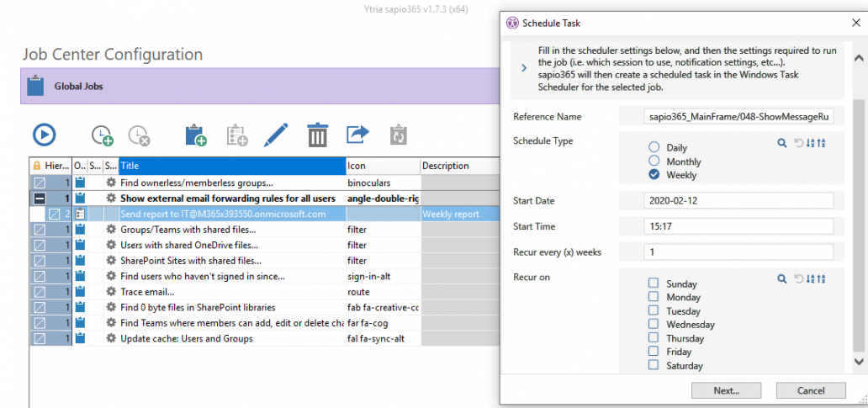Collapse the Show external email forwarding row
Screen dimensions: 868x408
(x=40, y=199)
